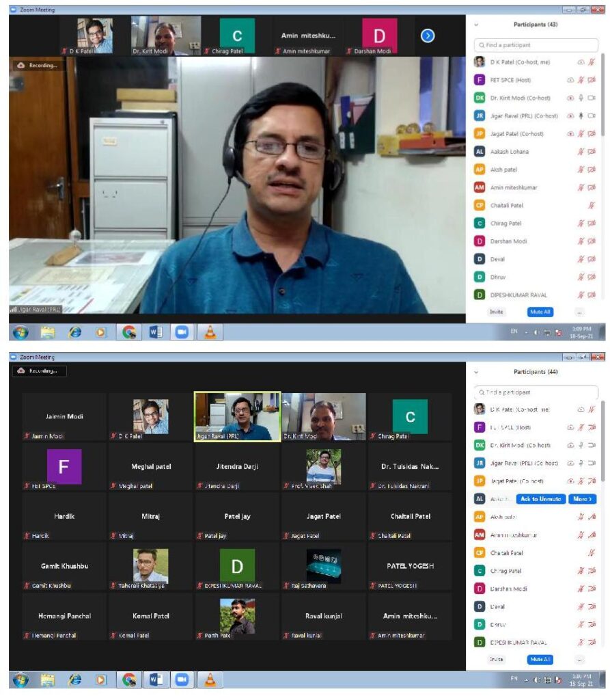Toggle Darshan Modi's video-off icon in top participants list
The width and height of the screenshot is (610, 700).
tap(592, 241)
